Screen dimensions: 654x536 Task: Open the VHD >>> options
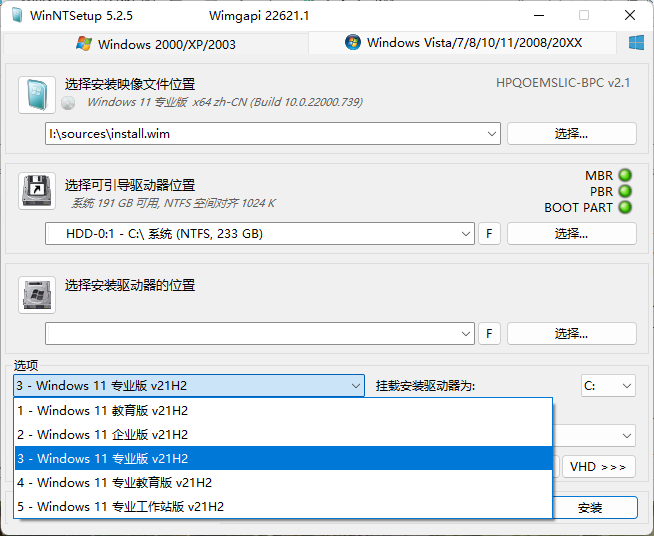coord(599,466)
